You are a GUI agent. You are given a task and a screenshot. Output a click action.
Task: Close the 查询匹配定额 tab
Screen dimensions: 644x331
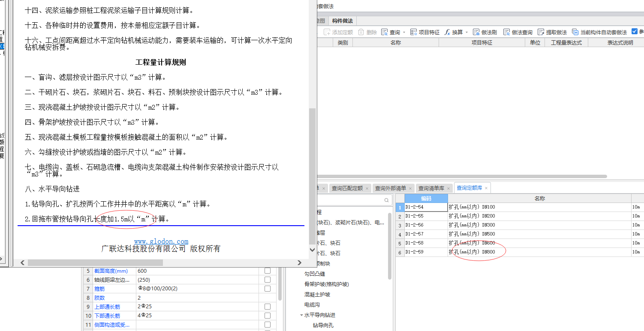coord(367,188)
